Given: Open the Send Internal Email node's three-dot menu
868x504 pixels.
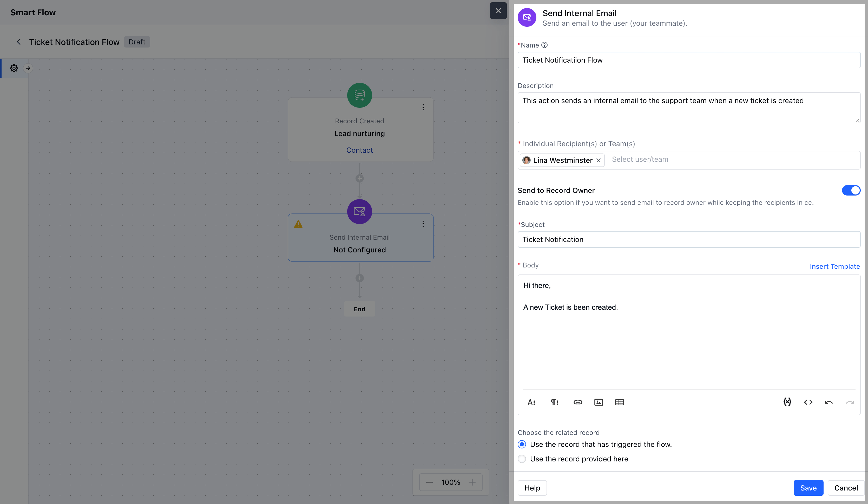Looking at the screenshot, I should pyautogui.click(x=423, y=224).
